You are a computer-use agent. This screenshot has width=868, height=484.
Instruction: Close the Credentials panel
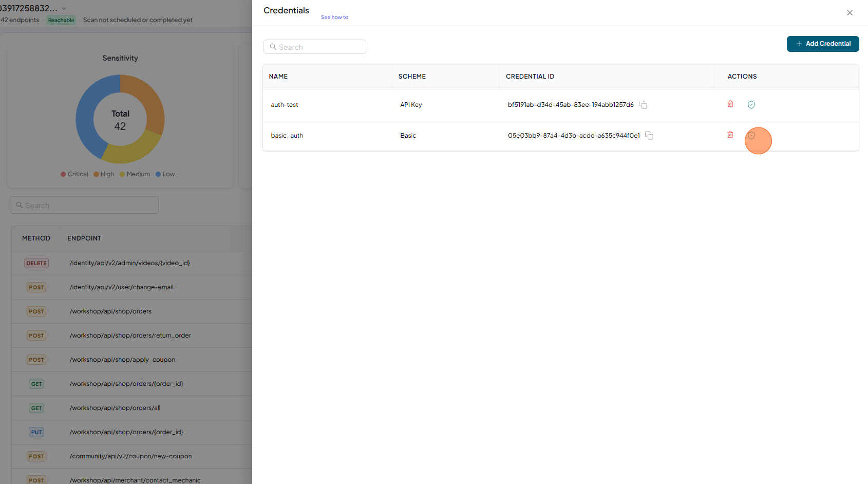point(850,13)
